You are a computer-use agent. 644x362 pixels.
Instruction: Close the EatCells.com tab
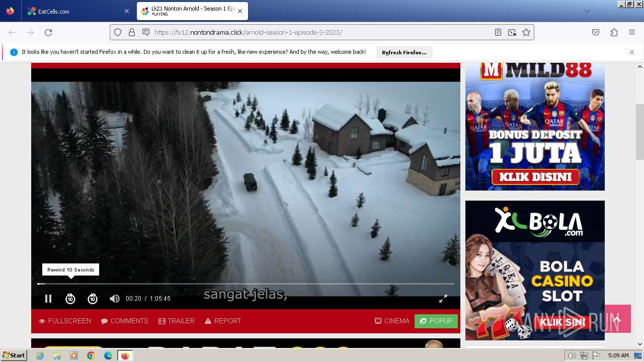coord(126,11)
